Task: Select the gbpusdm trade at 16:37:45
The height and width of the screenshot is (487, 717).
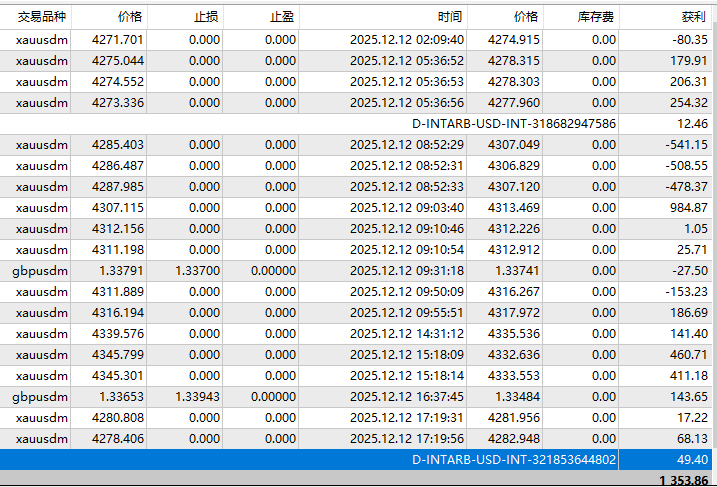Action: pyautogui.click(x=42, y=396)
